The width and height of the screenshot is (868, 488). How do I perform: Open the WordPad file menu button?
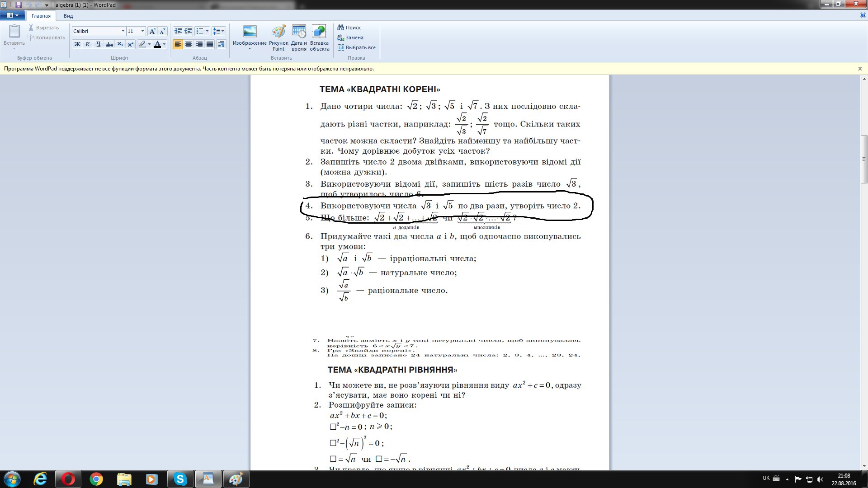13,15
